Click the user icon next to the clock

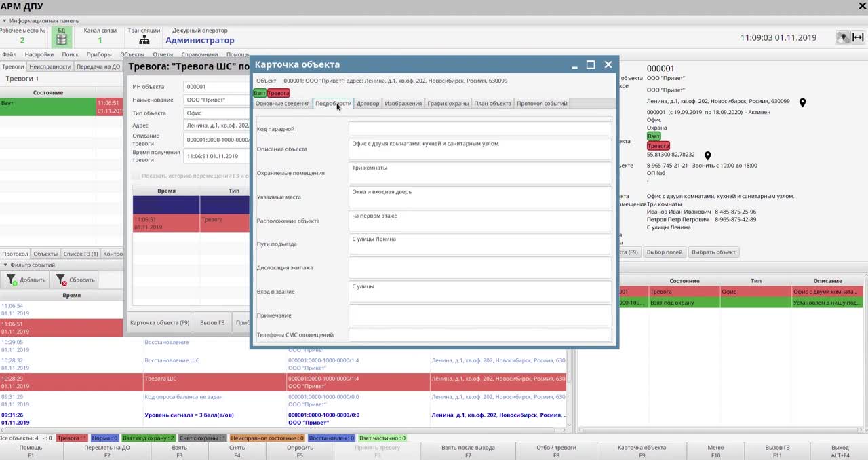click(843, 38)
